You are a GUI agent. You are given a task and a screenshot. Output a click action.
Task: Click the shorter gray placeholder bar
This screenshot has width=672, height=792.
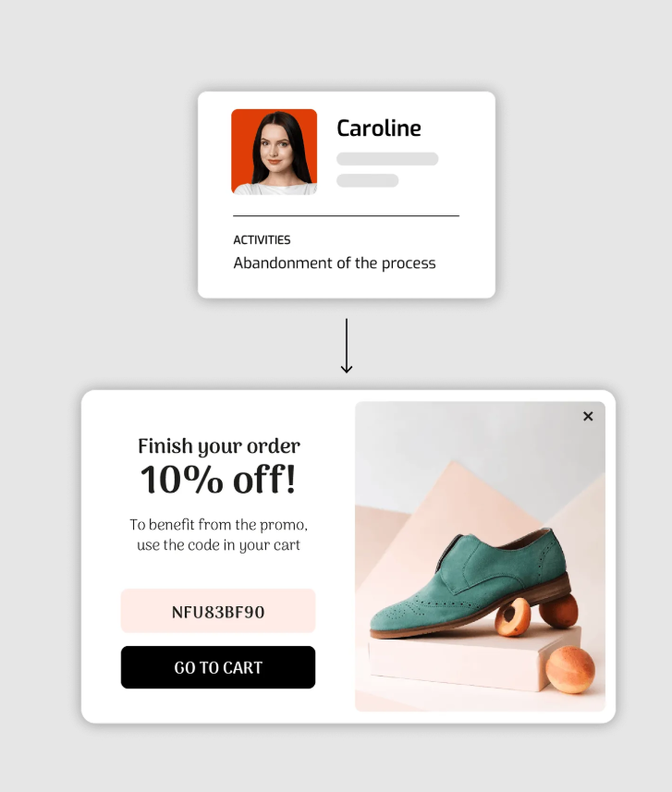[x=367, y=180]
